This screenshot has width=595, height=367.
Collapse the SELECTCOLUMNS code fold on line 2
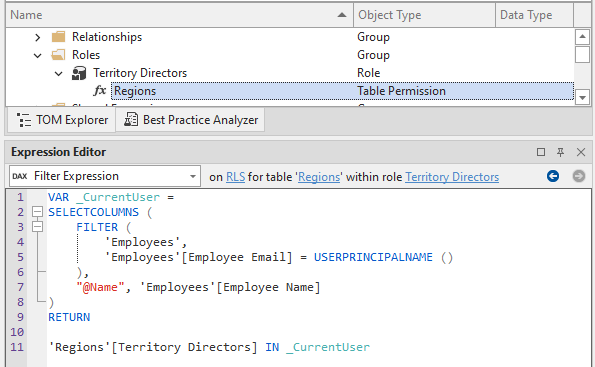[x=37, y=212]
